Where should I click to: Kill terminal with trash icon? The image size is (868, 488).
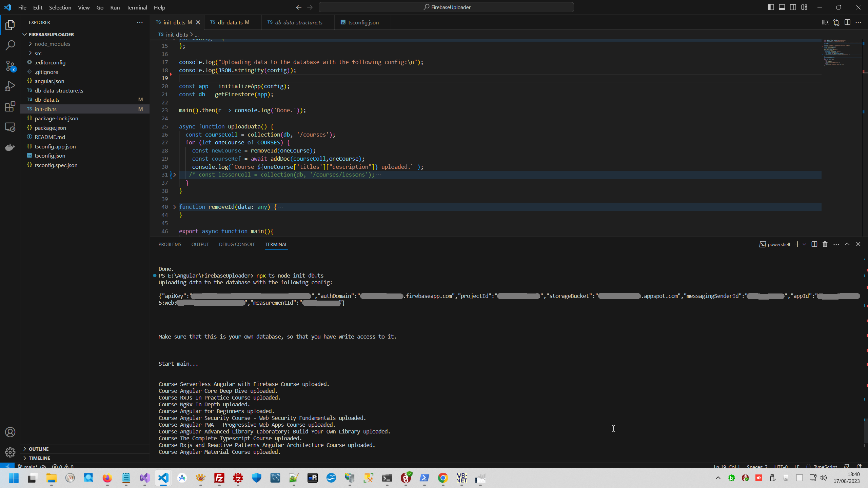pyautogui.click(x=825, y=244)
